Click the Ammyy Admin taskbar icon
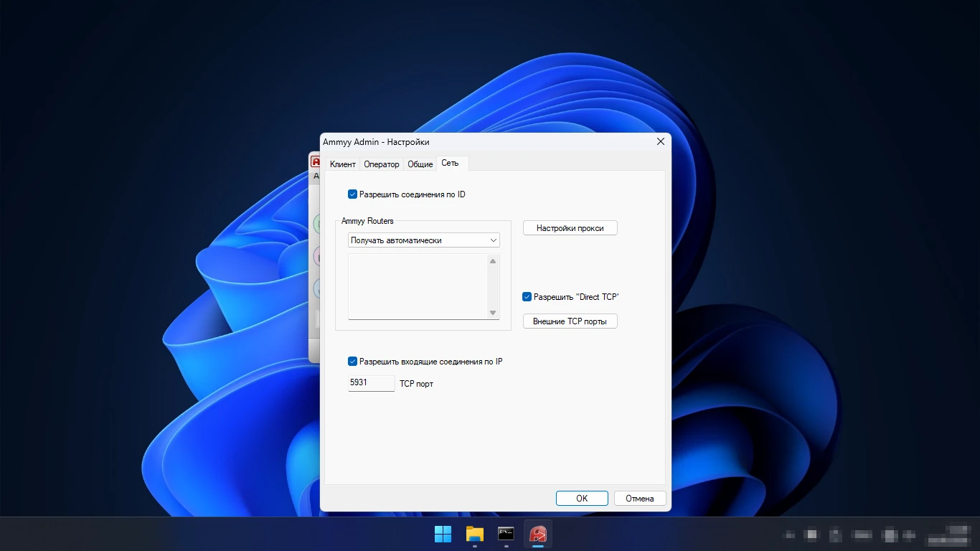The image size is (980, 551). click(x=538, y=534)
